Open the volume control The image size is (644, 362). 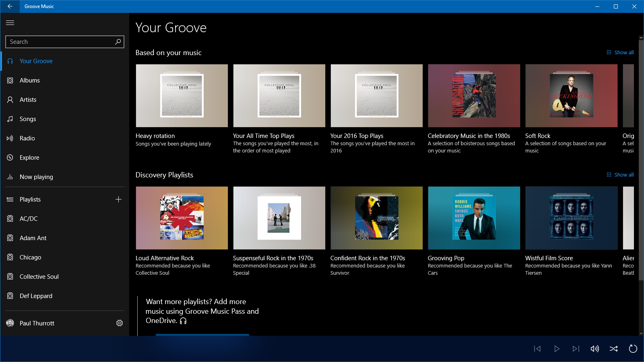(x=595, y=349)
